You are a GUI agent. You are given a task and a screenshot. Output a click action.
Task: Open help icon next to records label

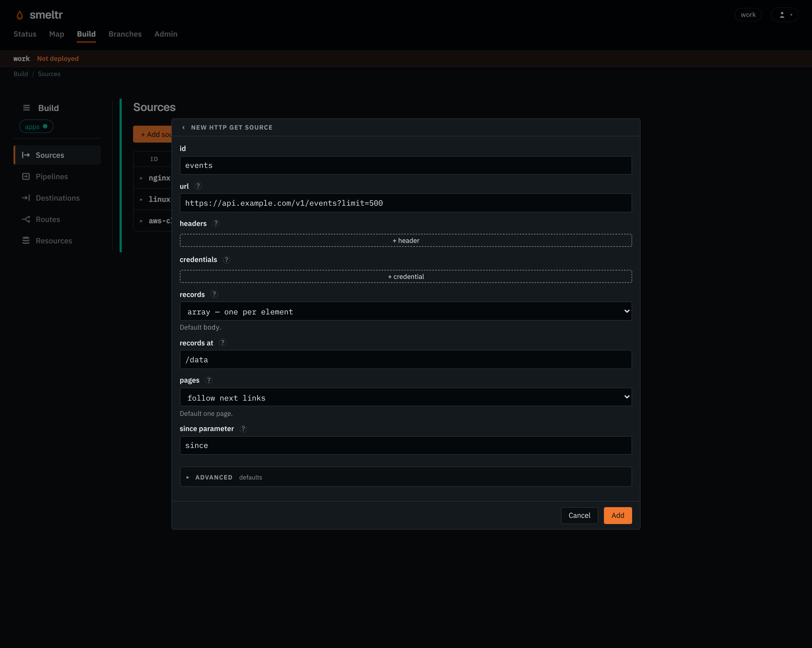[214, 294]
